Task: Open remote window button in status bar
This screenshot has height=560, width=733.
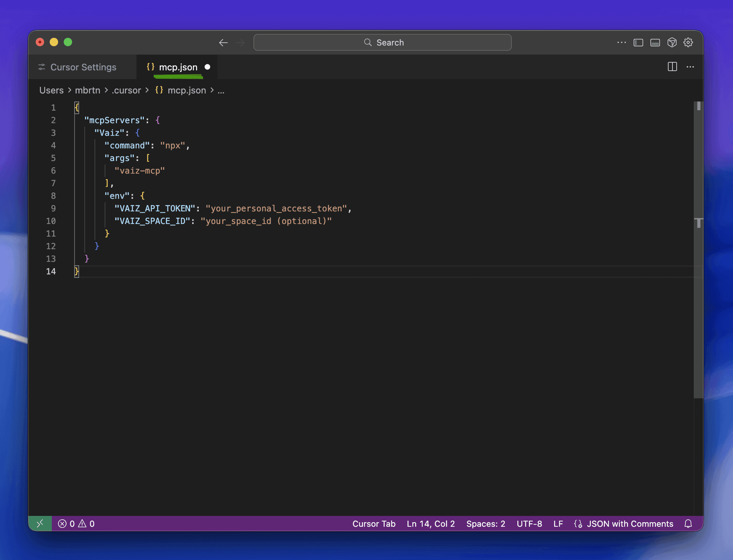Action: (x=40, y=524)
